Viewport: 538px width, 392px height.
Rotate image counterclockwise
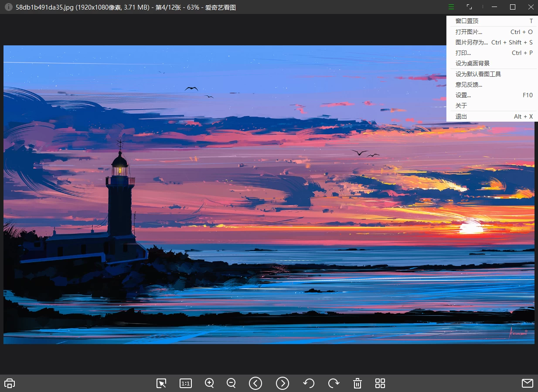(x=309, y=383)
